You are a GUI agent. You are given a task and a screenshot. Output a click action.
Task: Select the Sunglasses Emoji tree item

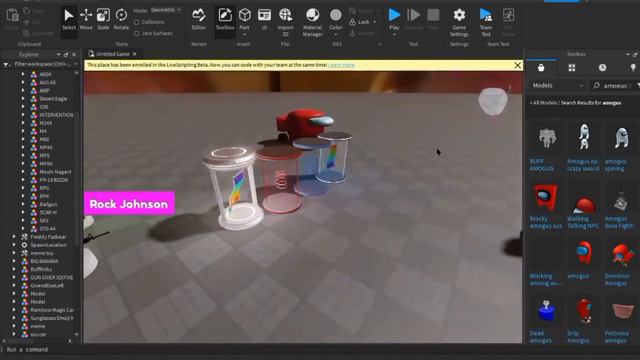52,318
